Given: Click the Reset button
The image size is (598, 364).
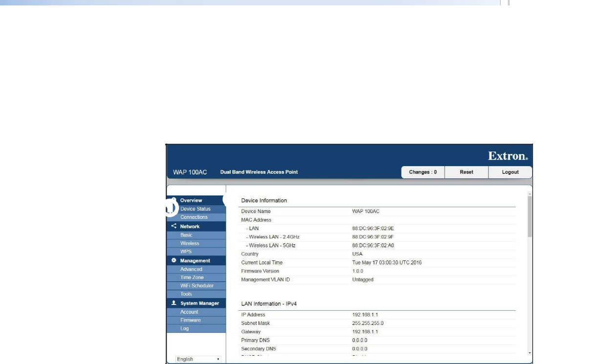Looking at the screenshot, I should point(467,172).
